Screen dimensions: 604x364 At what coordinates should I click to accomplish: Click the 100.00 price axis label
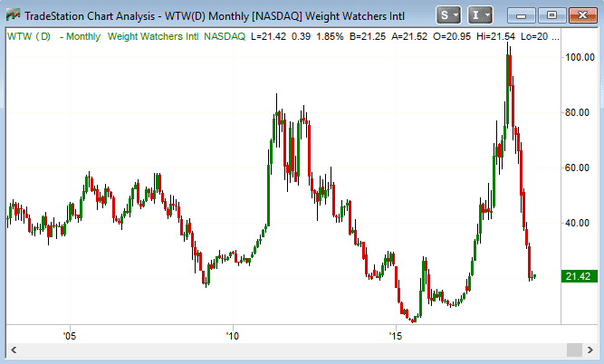(x=578, y=57)
